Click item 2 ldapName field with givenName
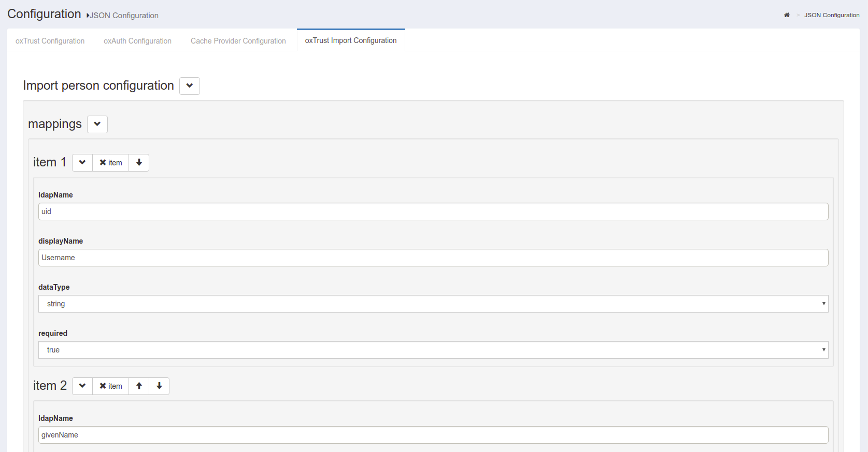 click(433, 435)
